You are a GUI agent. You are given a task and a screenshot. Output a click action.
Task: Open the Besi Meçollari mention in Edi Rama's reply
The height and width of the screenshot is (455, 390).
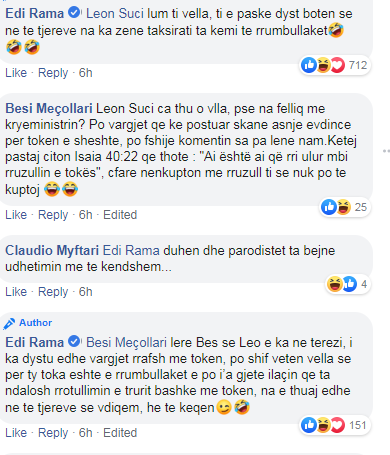click(126, 343)
